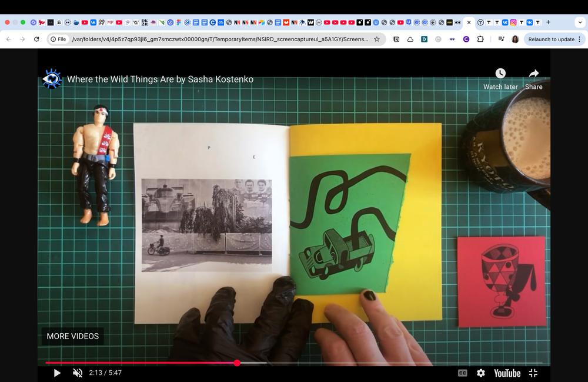
Task: Share the video
Action: pos(534,79)
